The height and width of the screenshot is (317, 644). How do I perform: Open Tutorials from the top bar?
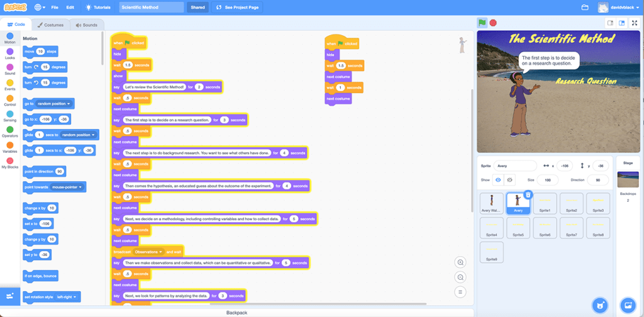pos(98,8)
